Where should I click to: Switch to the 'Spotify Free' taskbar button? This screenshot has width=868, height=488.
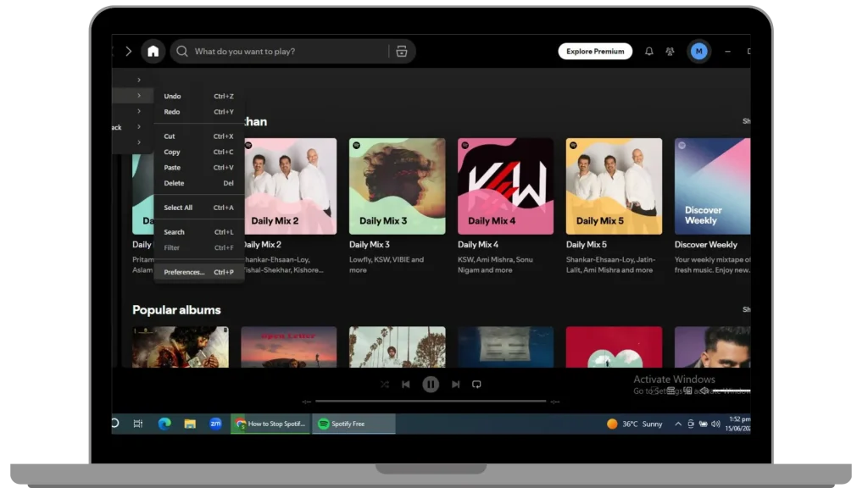point(353,424)
